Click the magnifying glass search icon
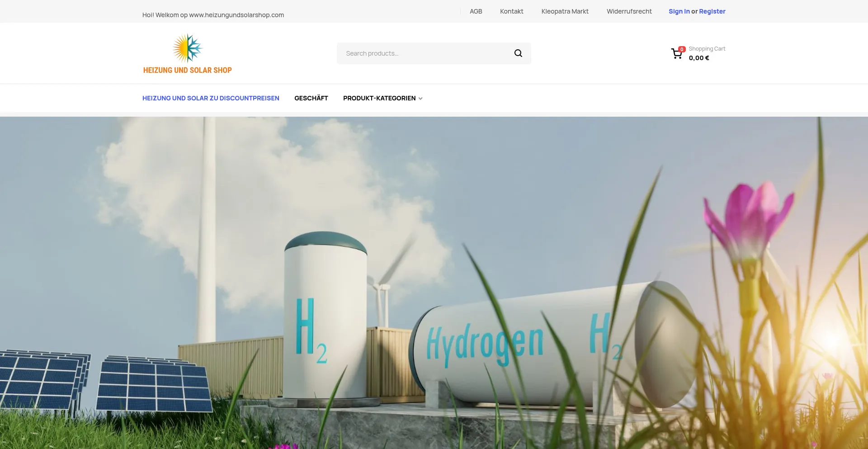 pos(518,53)
